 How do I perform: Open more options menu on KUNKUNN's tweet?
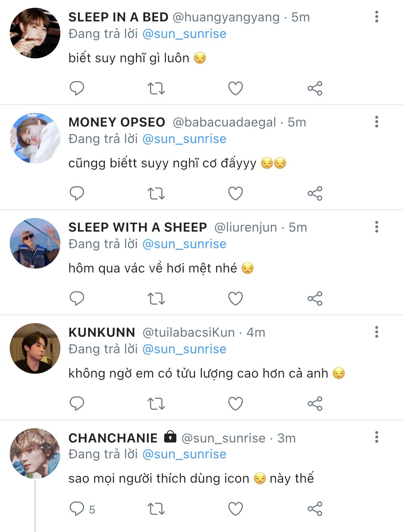click(x=376, y=332)
